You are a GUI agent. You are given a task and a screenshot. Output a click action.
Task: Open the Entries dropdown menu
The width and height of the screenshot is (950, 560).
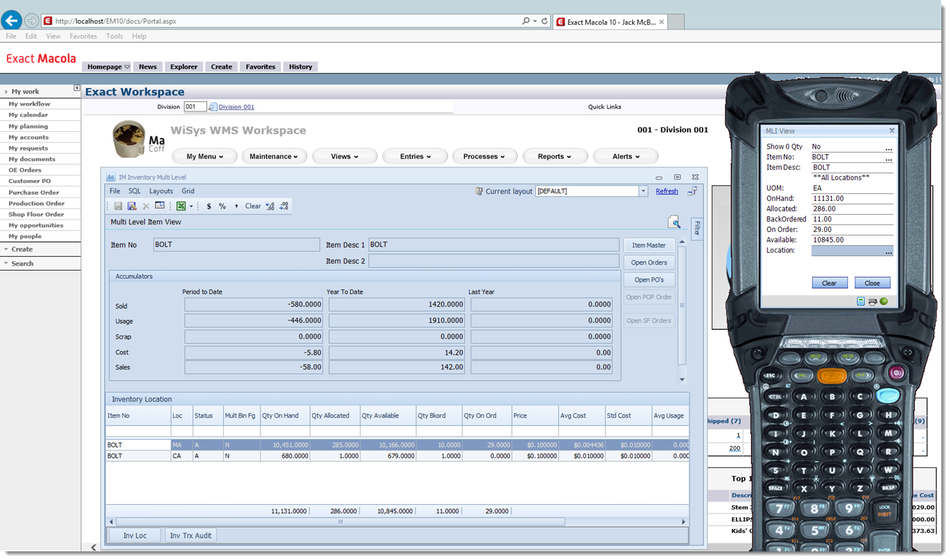click(415, 157)
